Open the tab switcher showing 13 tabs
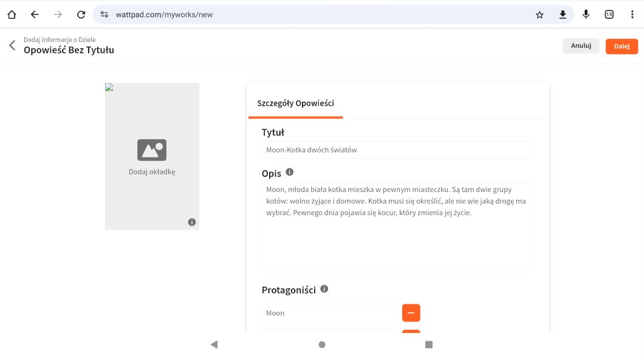The height and width of the screenshot is (356, 644). (609, 15)
